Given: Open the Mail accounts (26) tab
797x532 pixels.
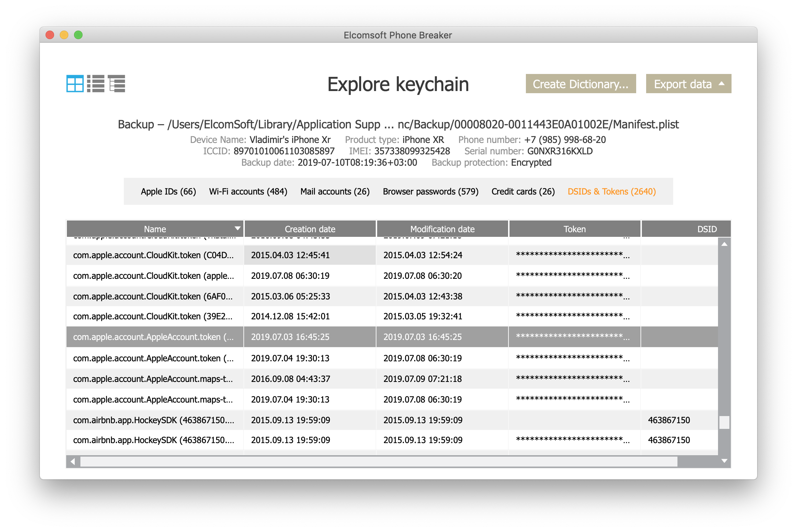Looking at the screenshot, I should (x=335, y=191).
